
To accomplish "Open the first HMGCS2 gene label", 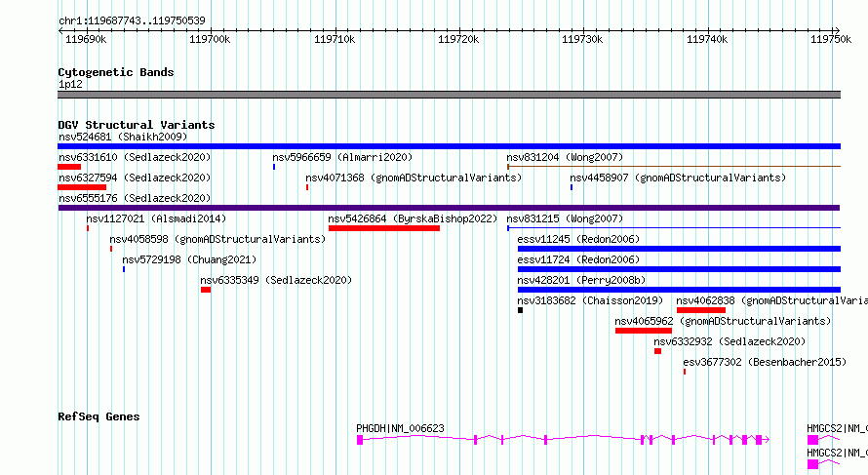I will [837, 428].
